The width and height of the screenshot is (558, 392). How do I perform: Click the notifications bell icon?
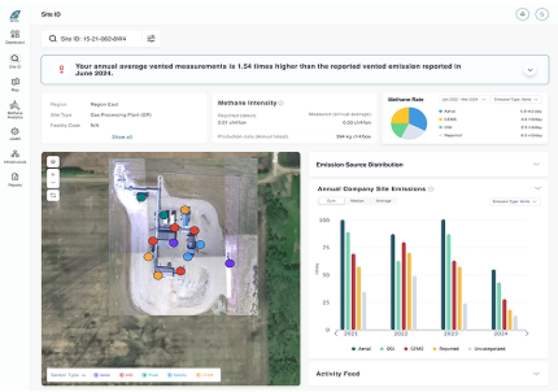523,14
